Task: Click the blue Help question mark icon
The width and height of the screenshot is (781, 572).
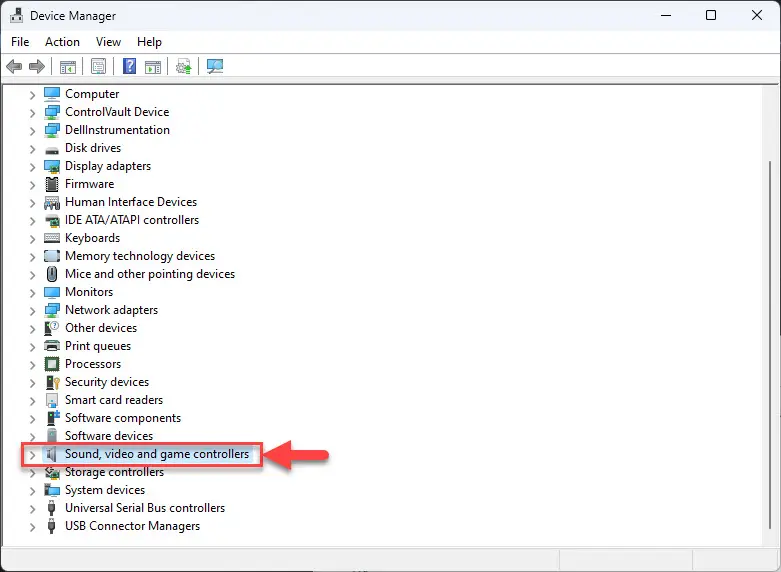Action: pyautogui.click(x=130, y=66)
